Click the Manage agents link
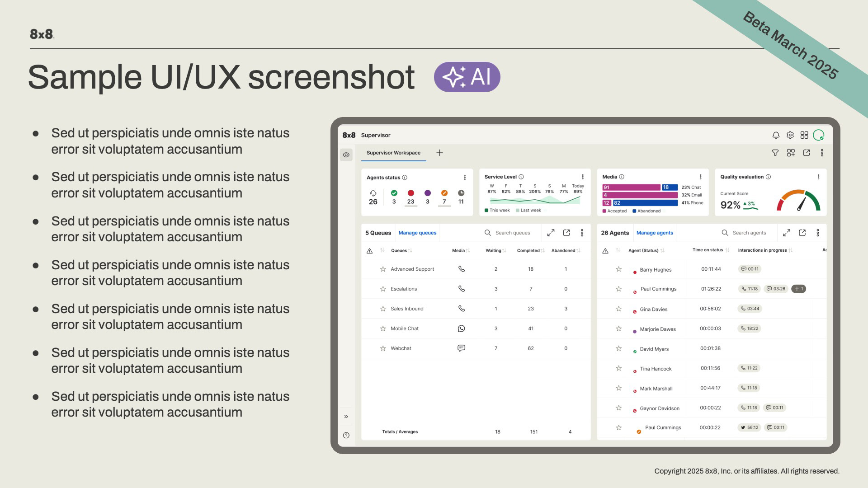The height and width of the screenshot is (488, 868). [655, 233]
